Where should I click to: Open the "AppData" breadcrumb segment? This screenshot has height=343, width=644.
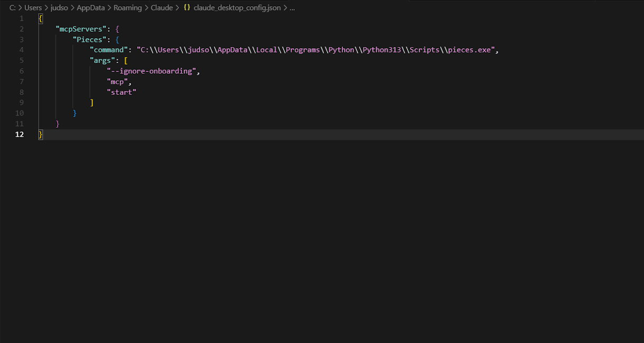point(90,8)
